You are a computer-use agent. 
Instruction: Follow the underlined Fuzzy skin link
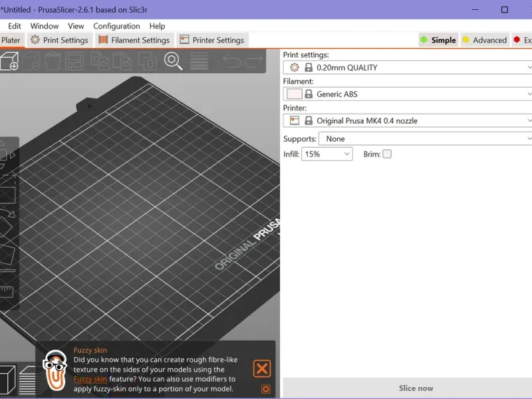[90, 379]
